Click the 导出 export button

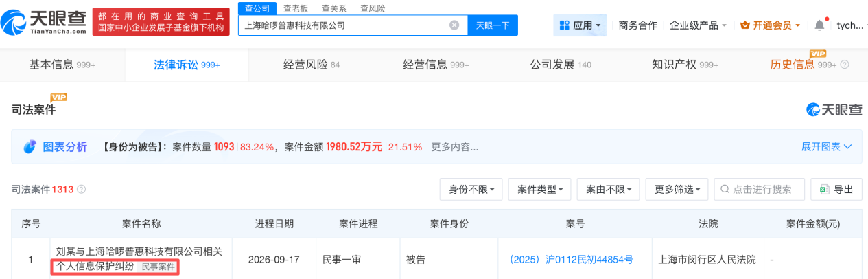click(x=836, y=190)
